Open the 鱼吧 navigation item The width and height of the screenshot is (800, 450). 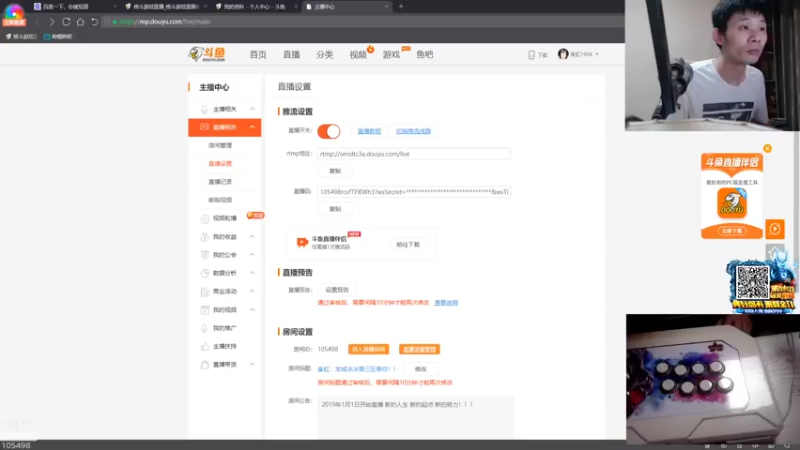pos(424,55)
